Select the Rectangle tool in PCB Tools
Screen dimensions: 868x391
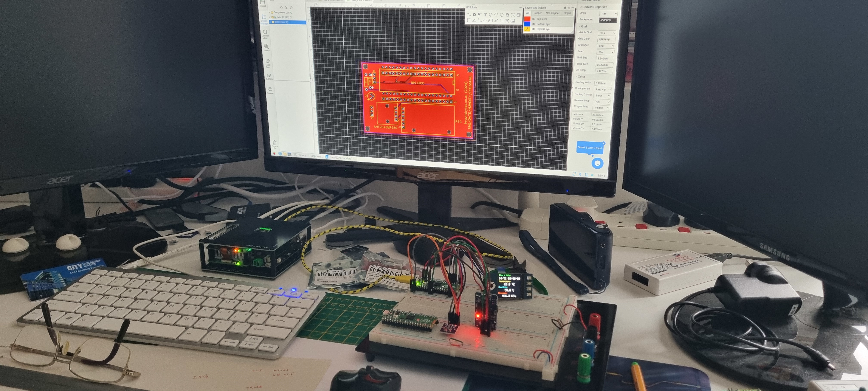pyautogui.click(x=502, y=21)
